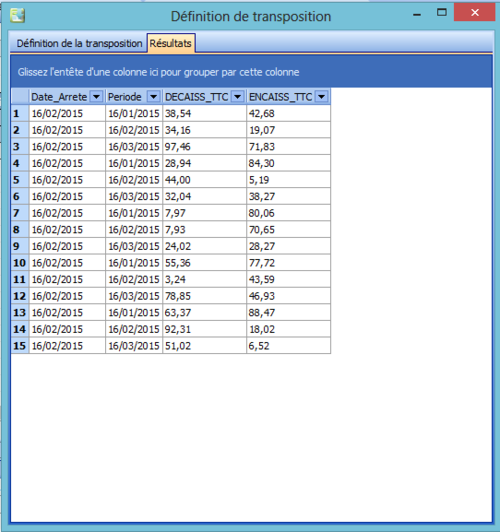Screen dimensions: 500x532
Task: Select Periode cell in row 8
Action: point(134,230)
